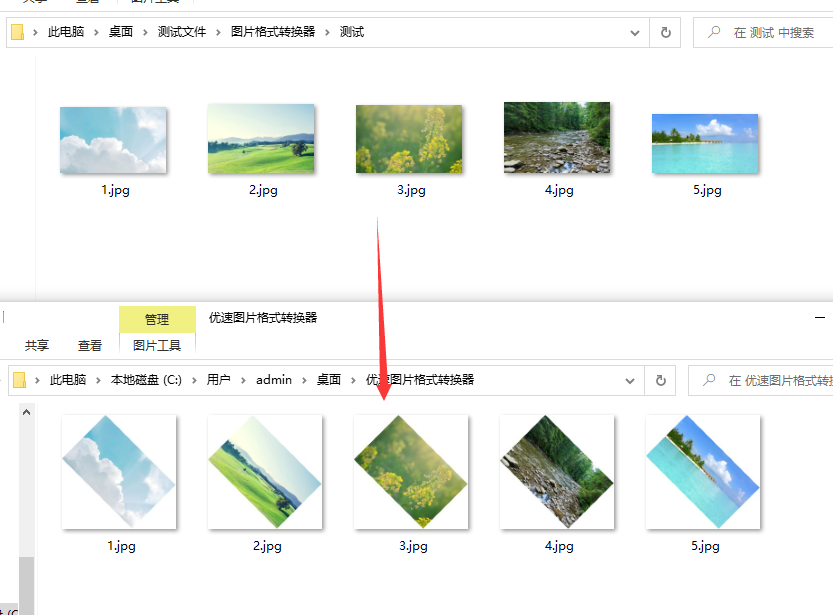Go to 测试文件 in upper breadcrumb

[182, 32]
